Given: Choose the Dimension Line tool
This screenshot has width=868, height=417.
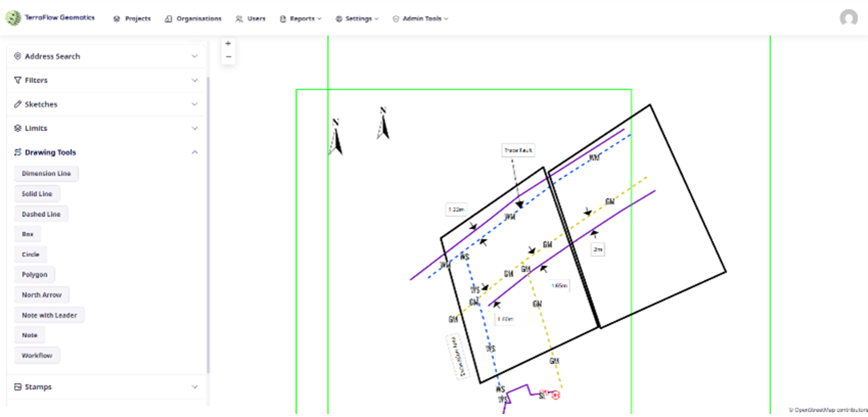Looking at the screenshot, I should (46, 174).
